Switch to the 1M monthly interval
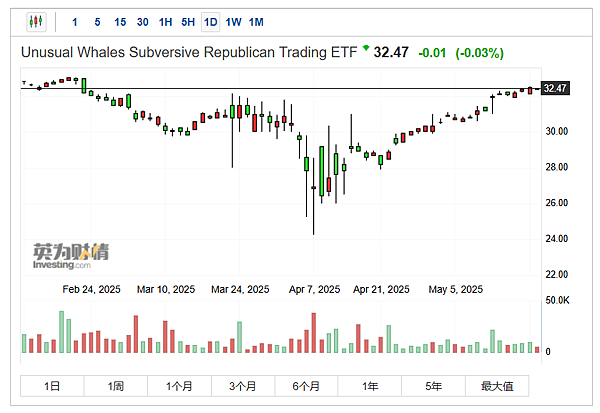 [256, 22]
